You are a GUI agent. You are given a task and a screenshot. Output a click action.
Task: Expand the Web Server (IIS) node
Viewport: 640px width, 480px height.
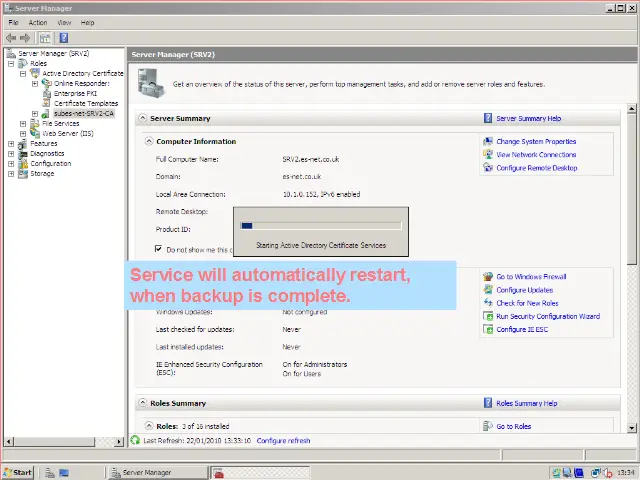point(23,133)
